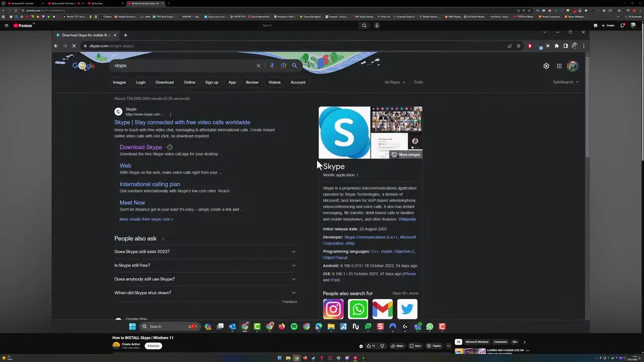
Task: Save the YouTube video to playlist
Action: [x=415, y=346]
